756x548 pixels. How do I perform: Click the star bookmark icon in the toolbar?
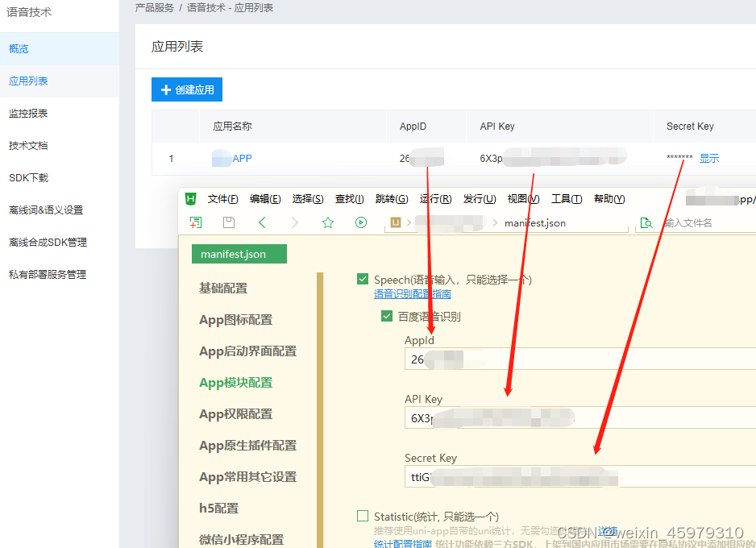(328, 223)
